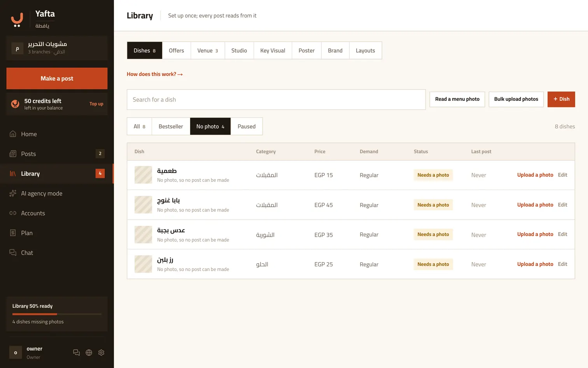Open 'How does this work?' link
588x368 pixels.
pos(155,74)
